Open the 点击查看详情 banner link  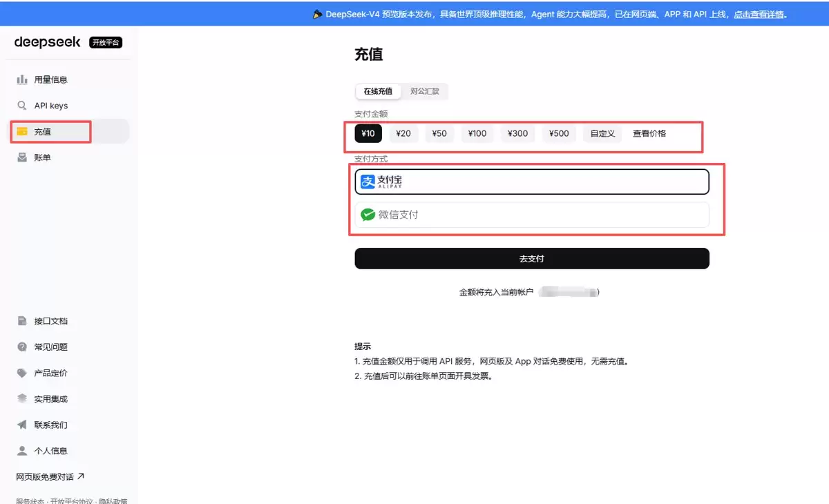click(760, 14)
